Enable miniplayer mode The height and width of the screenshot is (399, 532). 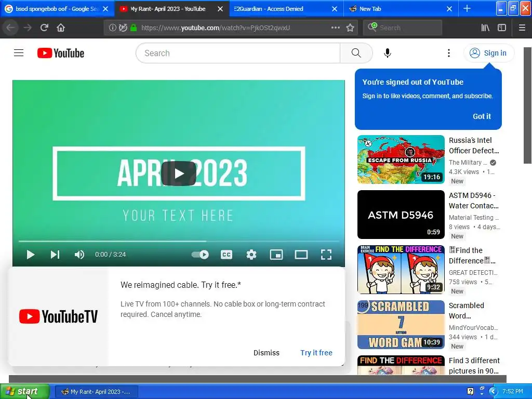click(x=276, y=255)
